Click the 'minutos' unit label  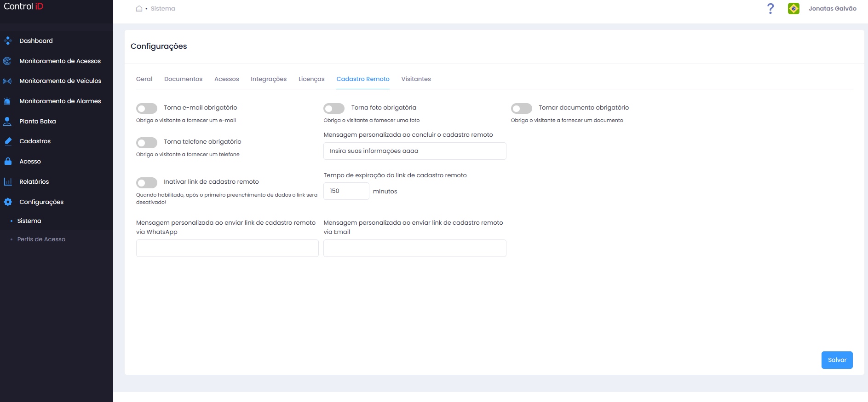pyautogui.click(x=385, y=192)
